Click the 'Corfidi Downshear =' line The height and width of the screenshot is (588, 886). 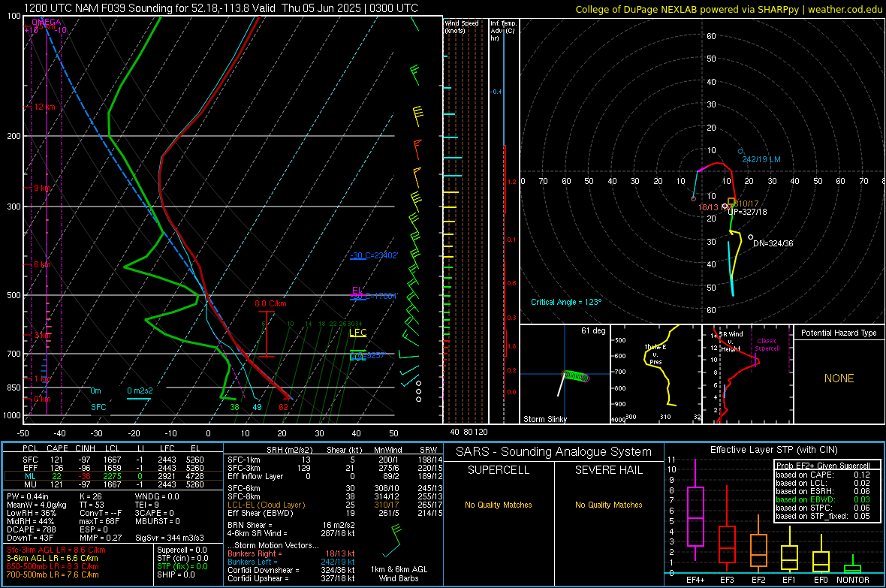[x=291, y=570]
